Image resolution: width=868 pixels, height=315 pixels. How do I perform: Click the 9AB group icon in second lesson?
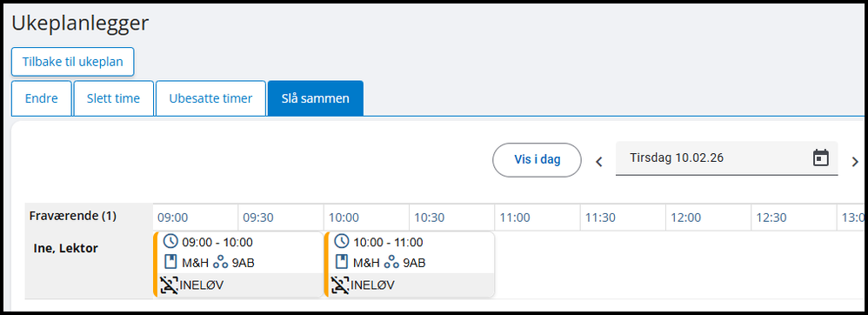click(x=391, y=263)
